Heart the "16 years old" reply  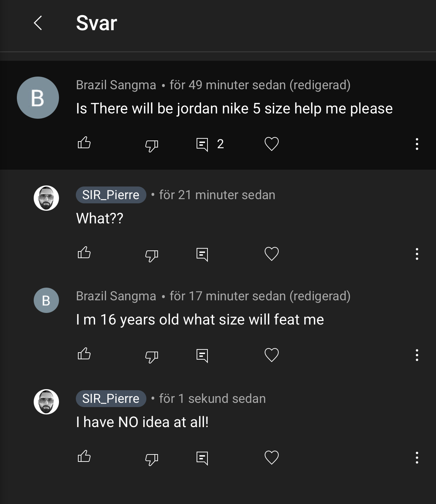point(271,355)
